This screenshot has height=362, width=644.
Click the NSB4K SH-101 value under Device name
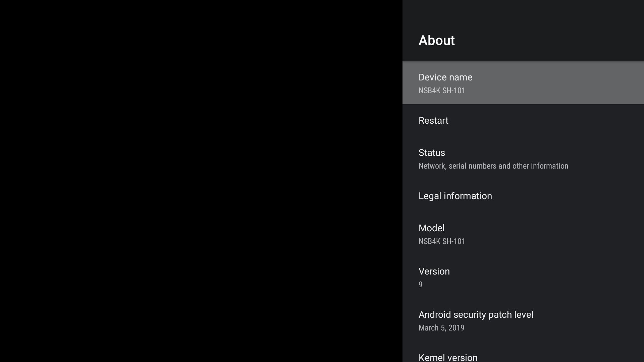[442, 90]
